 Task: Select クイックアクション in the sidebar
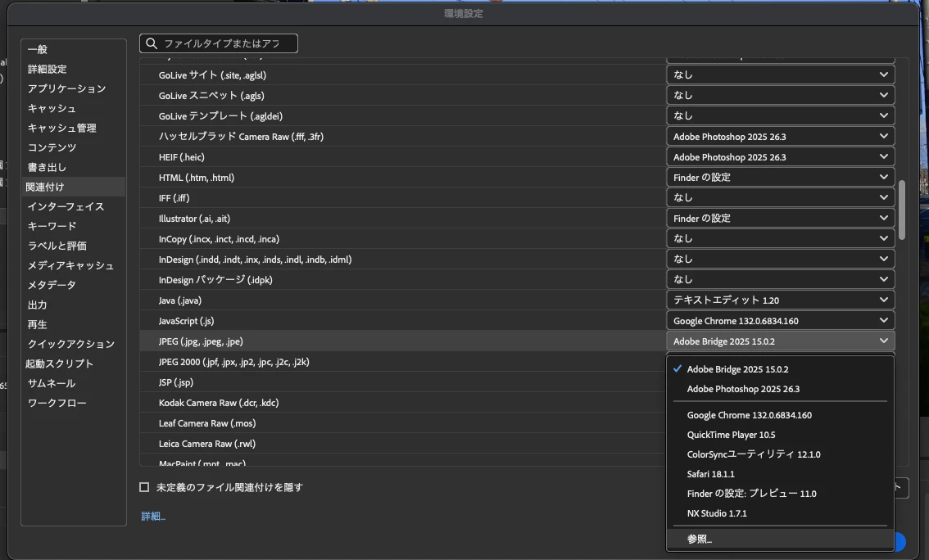[x=71, y=344]
